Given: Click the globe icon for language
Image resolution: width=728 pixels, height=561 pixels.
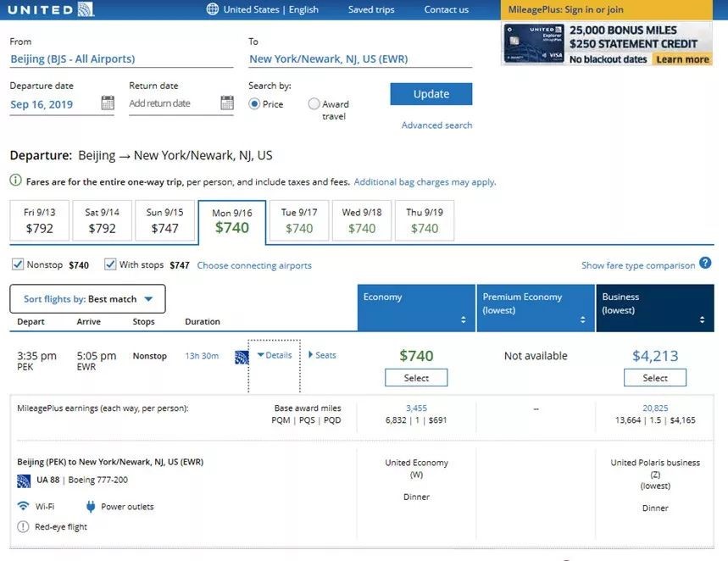Looking at the screenshot, I should point(212,9).
